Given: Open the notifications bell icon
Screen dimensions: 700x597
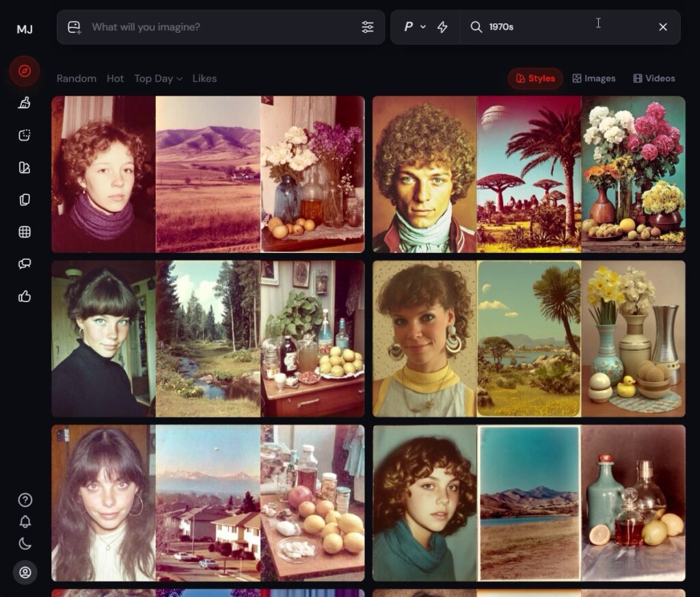Looking at the screenshot, I should coord(25,522).
